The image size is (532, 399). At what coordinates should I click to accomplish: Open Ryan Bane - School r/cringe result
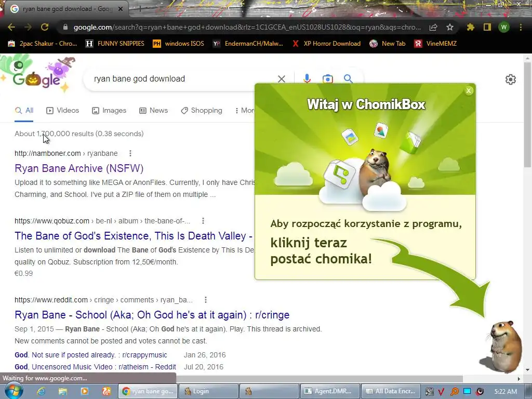(x=152, y=315)
